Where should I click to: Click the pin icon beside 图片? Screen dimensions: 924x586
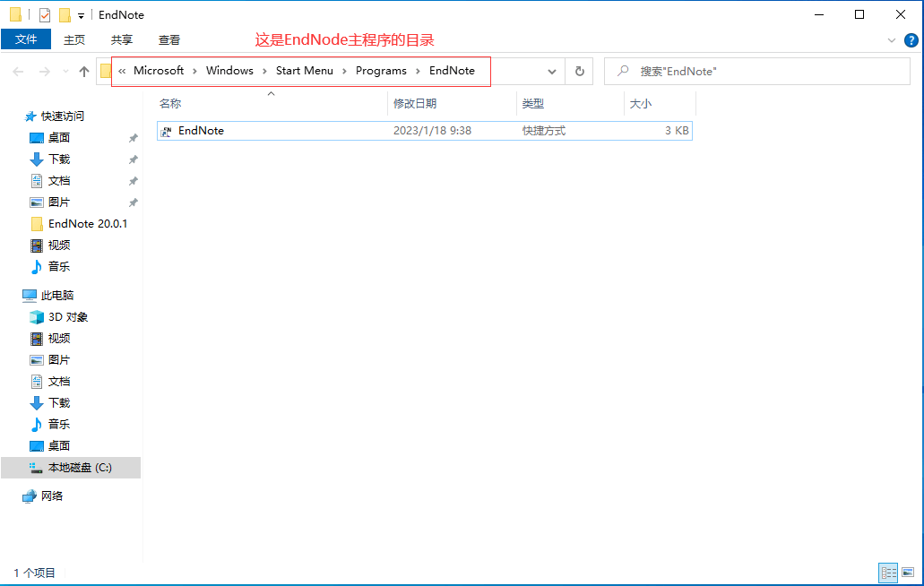click(134, 203)
